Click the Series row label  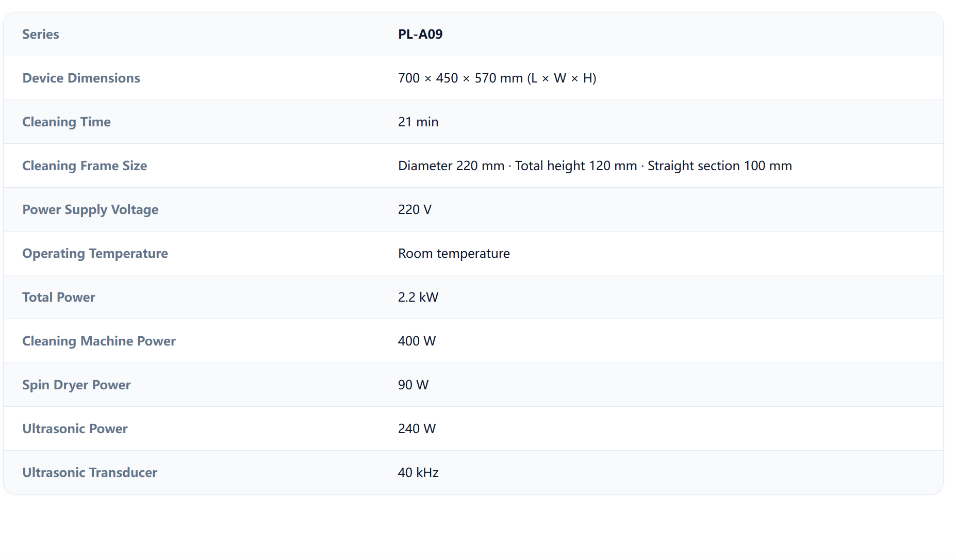coord(41,34)
